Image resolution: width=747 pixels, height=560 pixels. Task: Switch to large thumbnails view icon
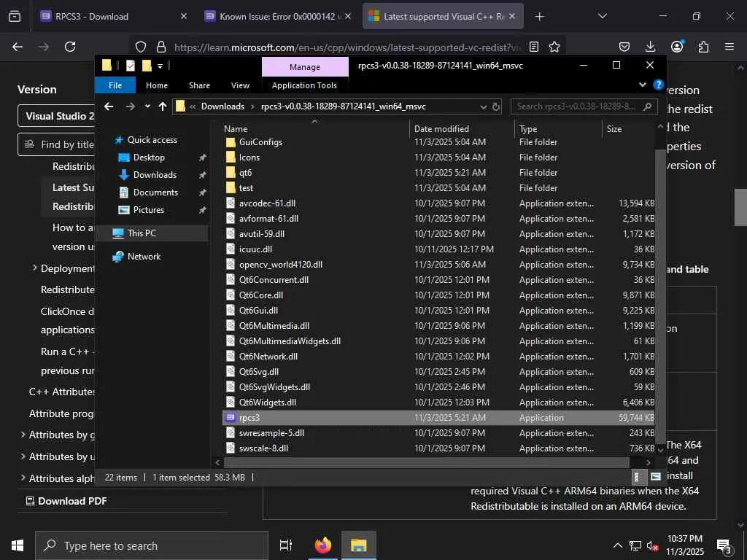[656, 477]
